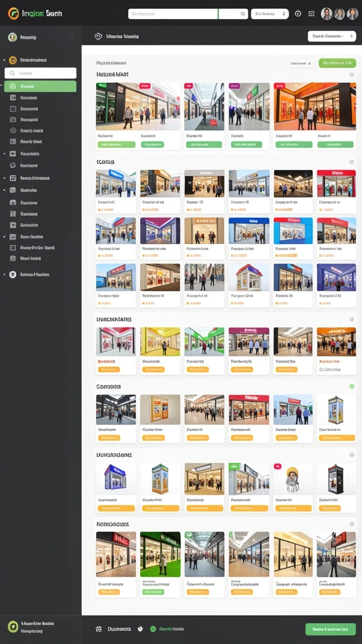Focus the sidebar search field
This screenshot has width=362, height=644.
40,73
